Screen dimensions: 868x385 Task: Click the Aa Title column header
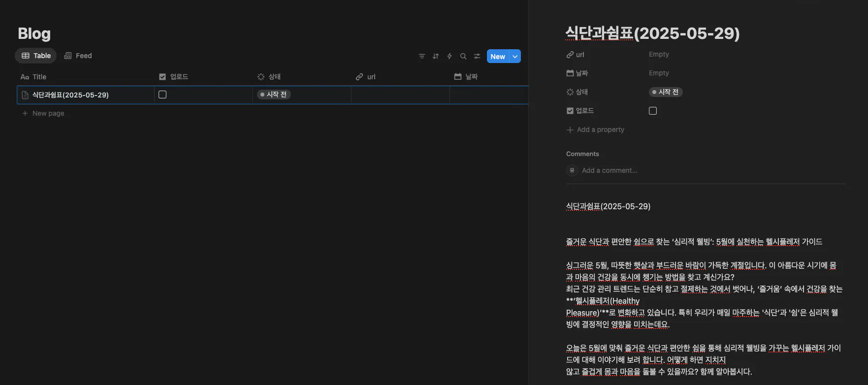pos(33,77)
